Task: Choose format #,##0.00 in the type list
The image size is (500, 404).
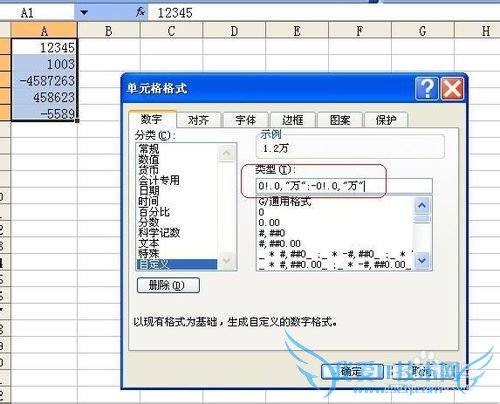Action: point(334,243)
